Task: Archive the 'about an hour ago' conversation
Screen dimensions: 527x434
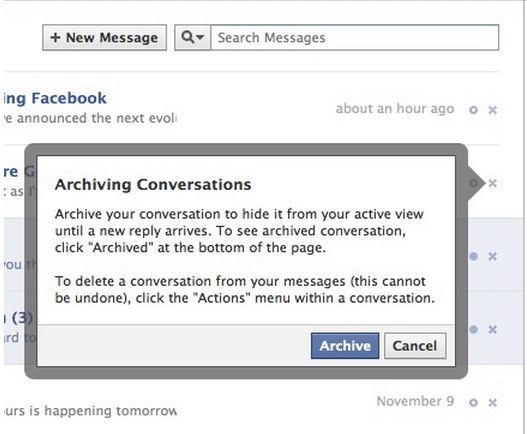Action: pyautogui.click(x=492, y=110)
